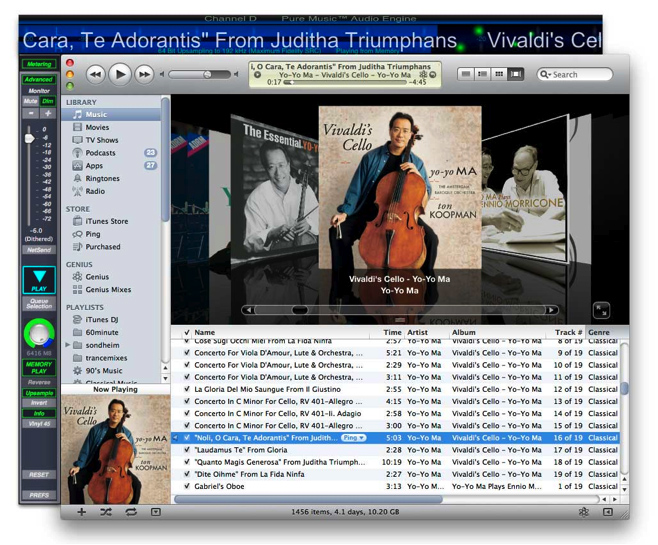
Task: Create a new playlist with plus button
Action: click(81, 512)
